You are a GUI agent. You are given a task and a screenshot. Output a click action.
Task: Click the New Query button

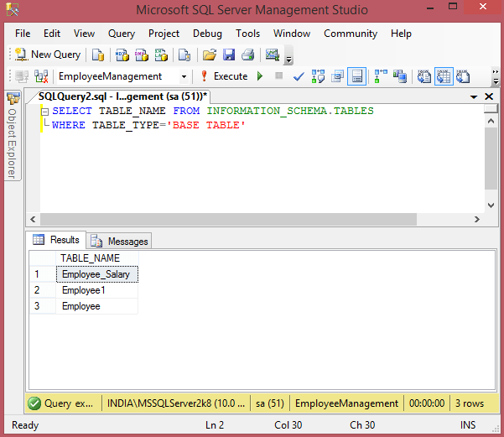tap(47, 55)
